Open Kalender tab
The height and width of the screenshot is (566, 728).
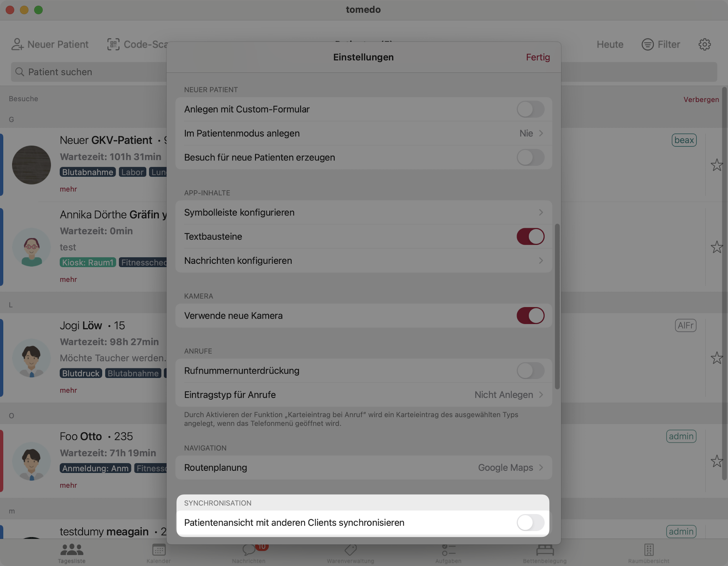pos(159,553)
